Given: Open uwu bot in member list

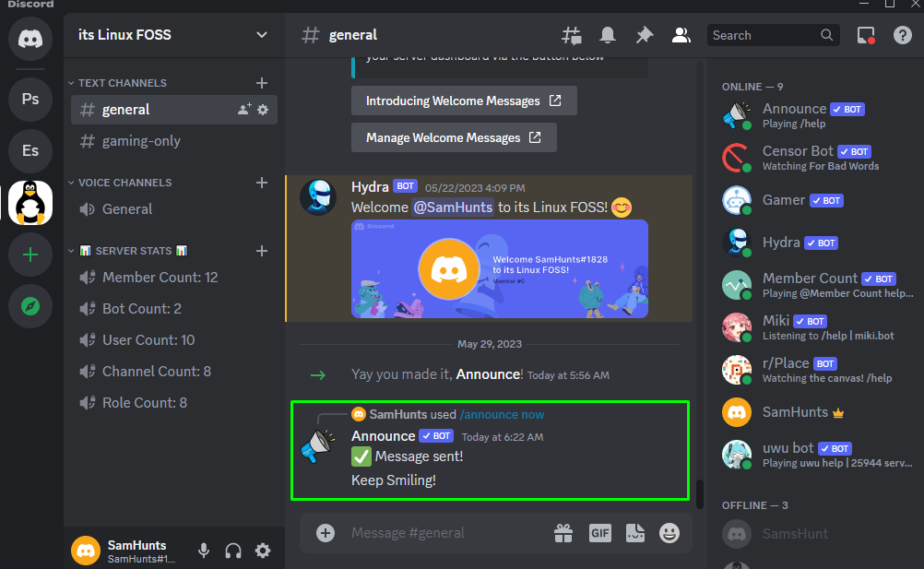Looking at the screenshot, I should pos(818,455).
